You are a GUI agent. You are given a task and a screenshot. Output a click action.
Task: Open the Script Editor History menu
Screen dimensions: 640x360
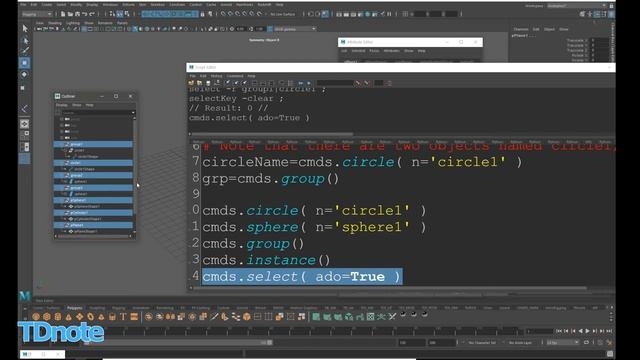[x=216, y=76]
